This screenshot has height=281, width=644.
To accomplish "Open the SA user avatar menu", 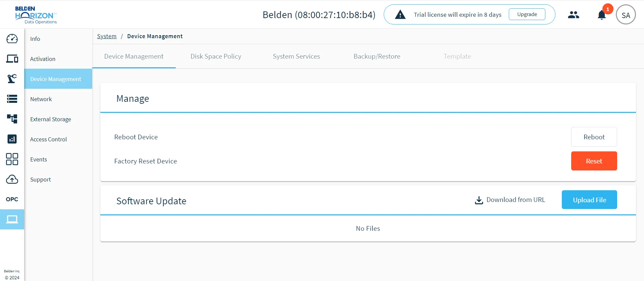I will 626,15.
